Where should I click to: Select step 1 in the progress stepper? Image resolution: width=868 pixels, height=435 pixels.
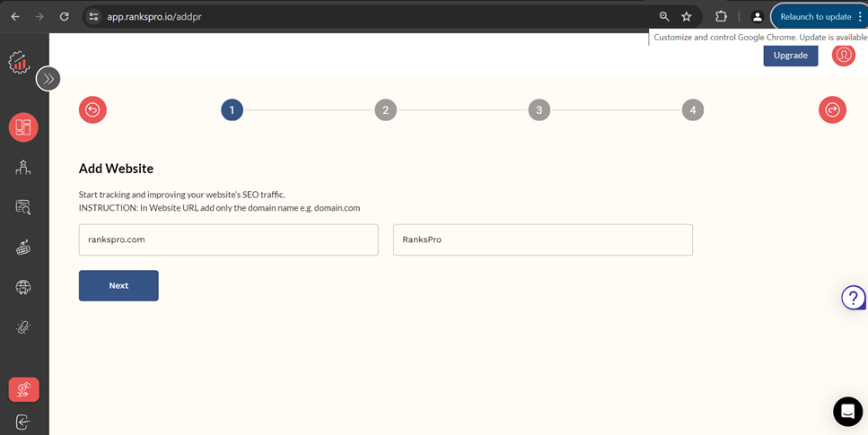232,110
